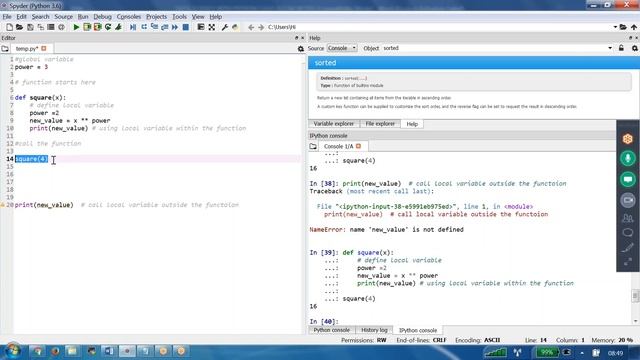This screenshot has height=360, width=640.
Task: Open the Edit menu
Action: tap(21, 17)
